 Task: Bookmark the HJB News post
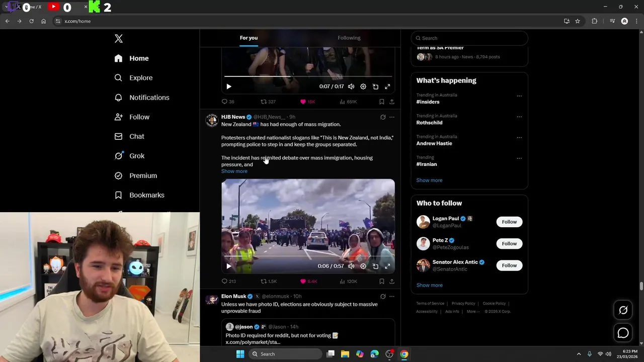coord(382,282)
